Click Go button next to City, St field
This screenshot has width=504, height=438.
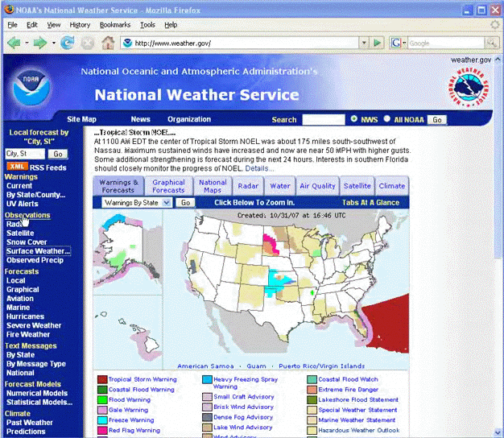point(58,154)
